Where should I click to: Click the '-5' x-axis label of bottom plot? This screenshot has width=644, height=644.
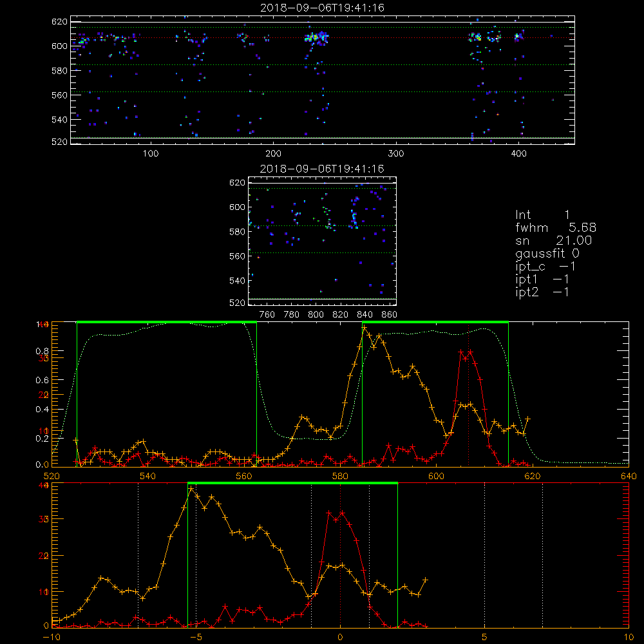click(x=196, y=637)
